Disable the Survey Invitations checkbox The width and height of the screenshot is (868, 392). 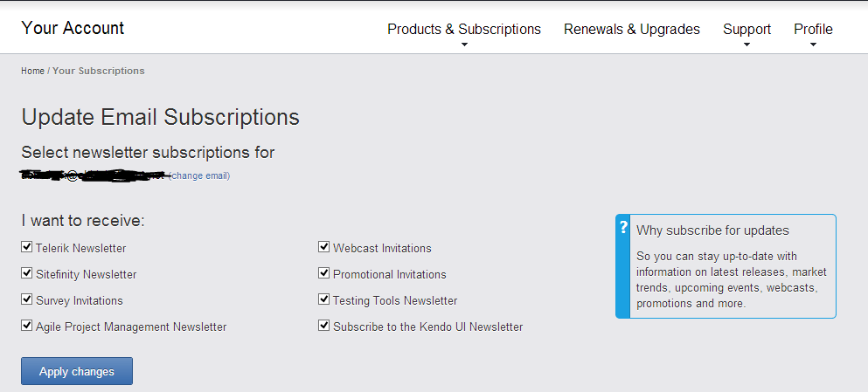(27, 299)
